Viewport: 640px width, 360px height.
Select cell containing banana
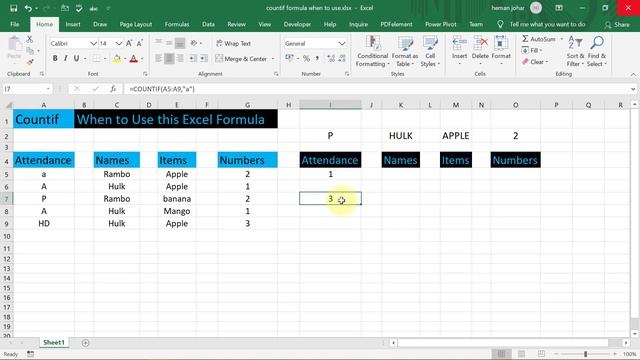coord(177,199)
